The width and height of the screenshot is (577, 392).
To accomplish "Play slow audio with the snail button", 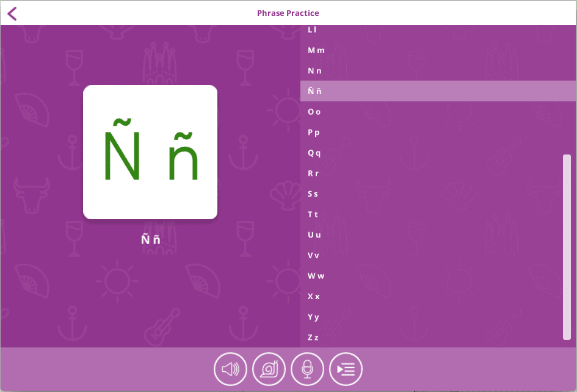I will click(269, 369).
